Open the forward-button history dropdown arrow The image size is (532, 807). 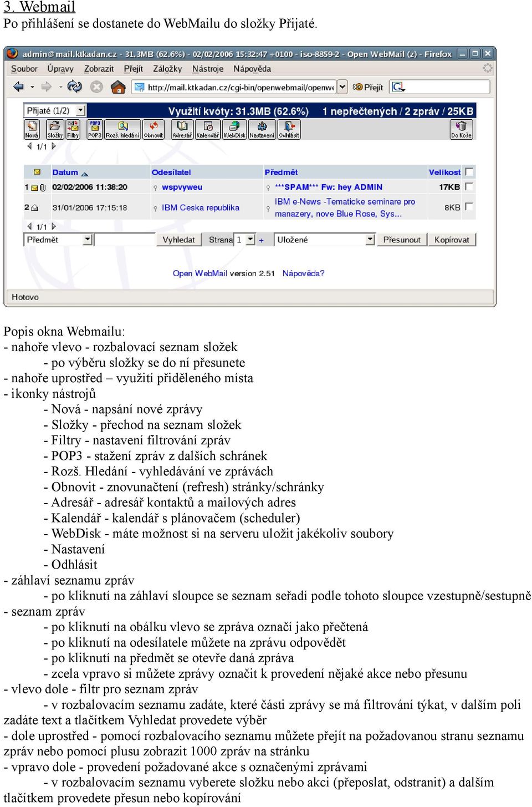pyautogui.click(x=60, y=87)
